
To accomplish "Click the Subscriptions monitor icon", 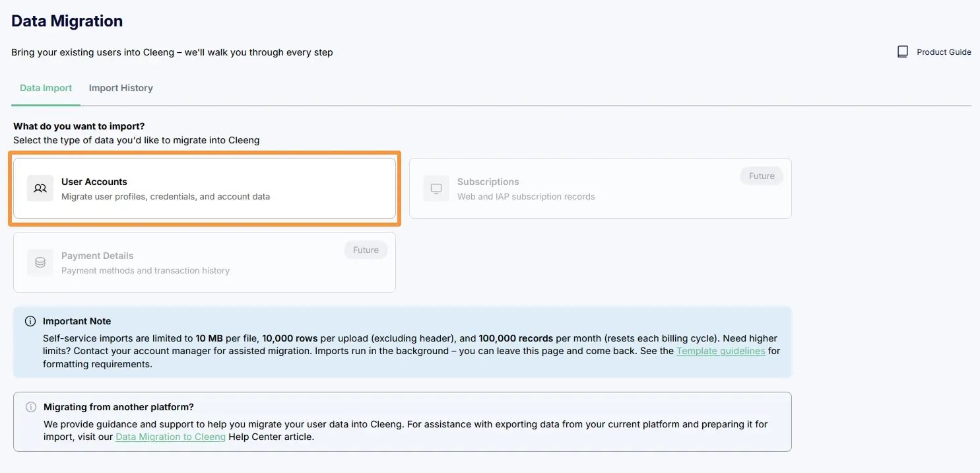I will (x=436, y=188).
